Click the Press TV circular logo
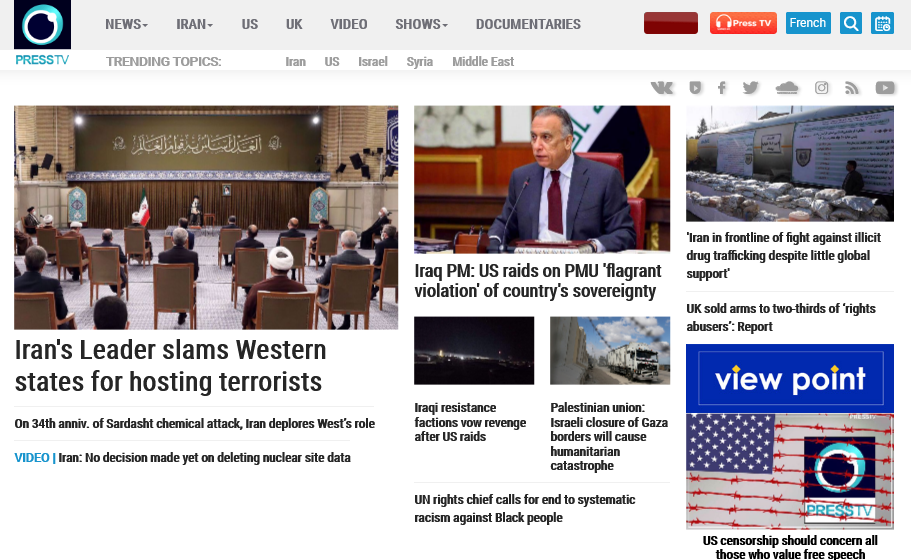911x560 pixels. (x=42, y=24)
